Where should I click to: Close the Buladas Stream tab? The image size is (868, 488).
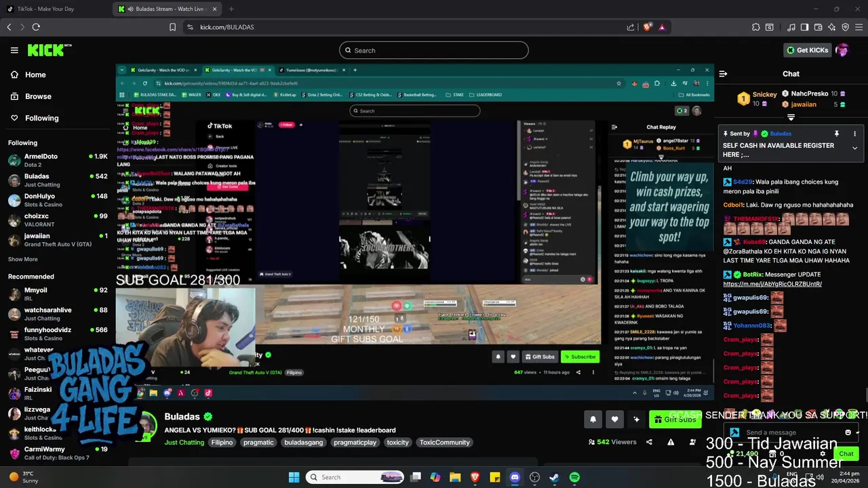[x=215, y=9]
